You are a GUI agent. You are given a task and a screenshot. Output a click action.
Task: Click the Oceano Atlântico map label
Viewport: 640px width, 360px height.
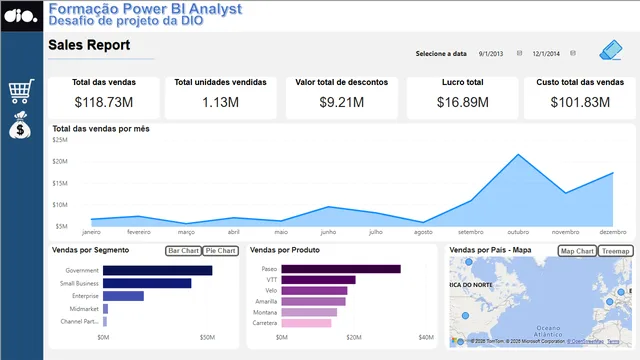pos(548,331)
